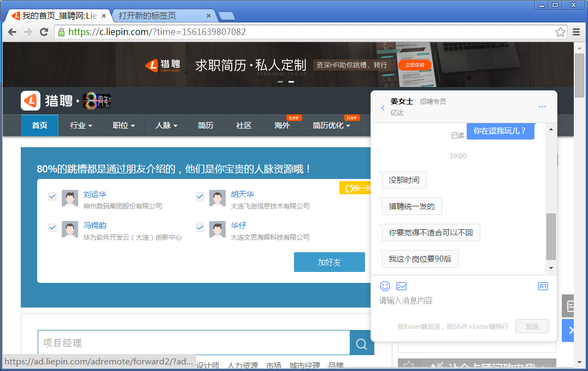Click the 城市经理 category link
The width and height of the screenshot is (588, 371).
click(x=304, y=366)
